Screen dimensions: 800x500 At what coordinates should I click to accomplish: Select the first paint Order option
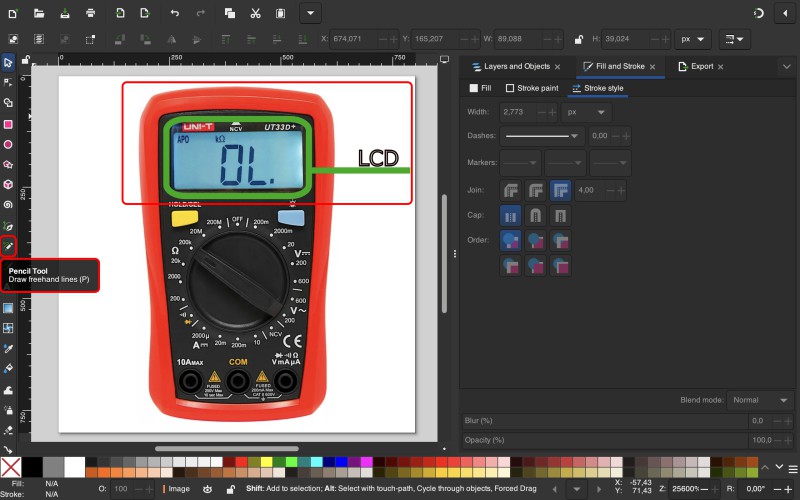pos(511,240)
